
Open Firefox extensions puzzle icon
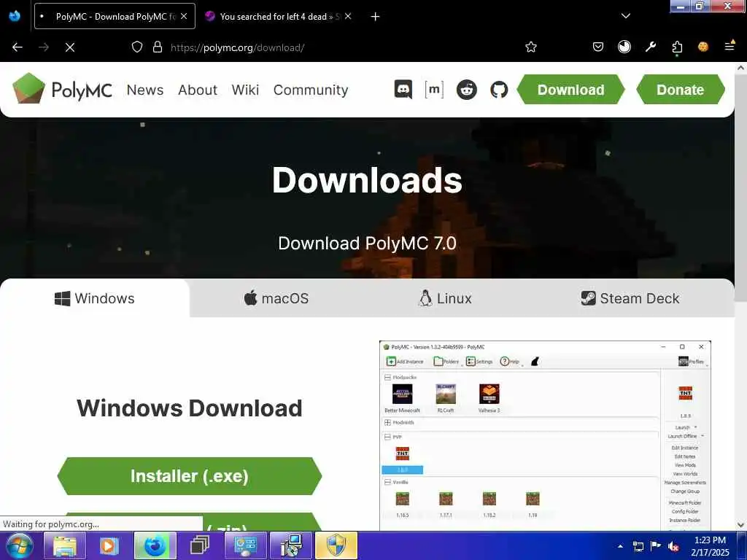tap(677, 47)
